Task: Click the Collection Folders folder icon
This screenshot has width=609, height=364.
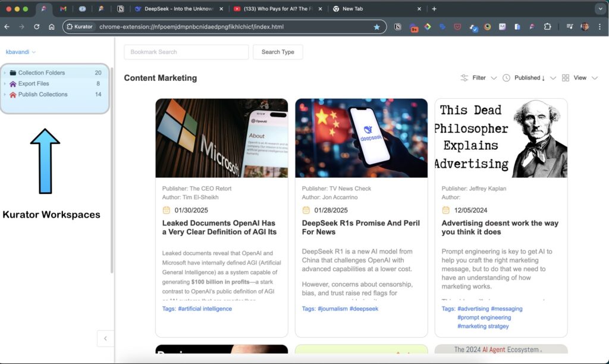Action: 13,73
